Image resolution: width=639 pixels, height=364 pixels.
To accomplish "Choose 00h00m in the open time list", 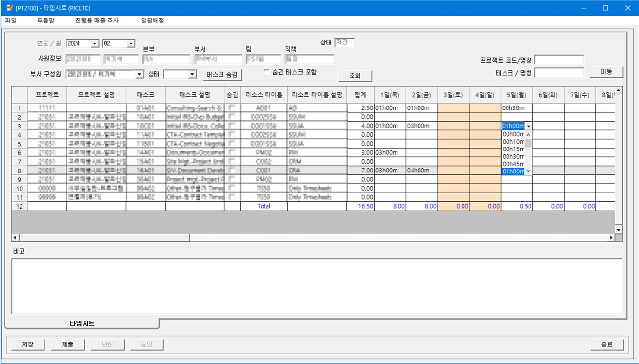I will point(513,134).
